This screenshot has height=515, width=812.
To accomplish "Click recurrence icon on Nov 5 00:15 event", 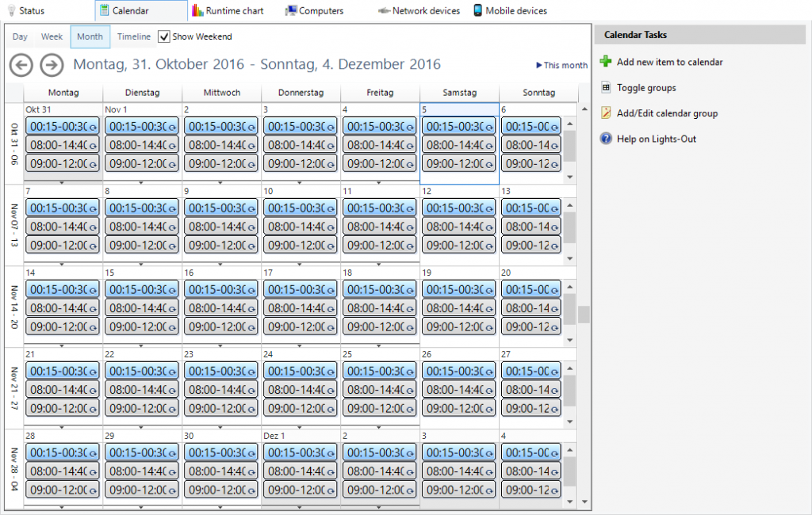I will (488, 128).
